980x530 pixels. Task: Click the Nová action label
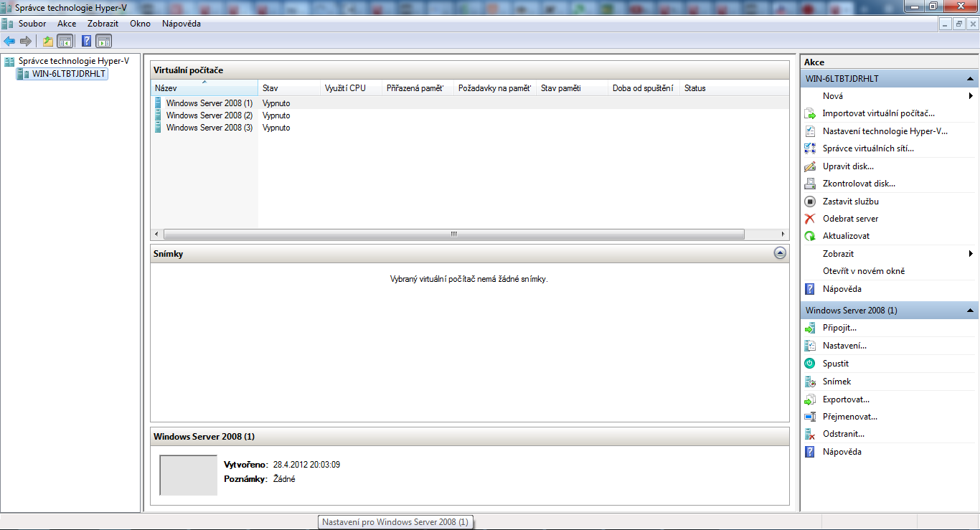click(x=833, y=96)
